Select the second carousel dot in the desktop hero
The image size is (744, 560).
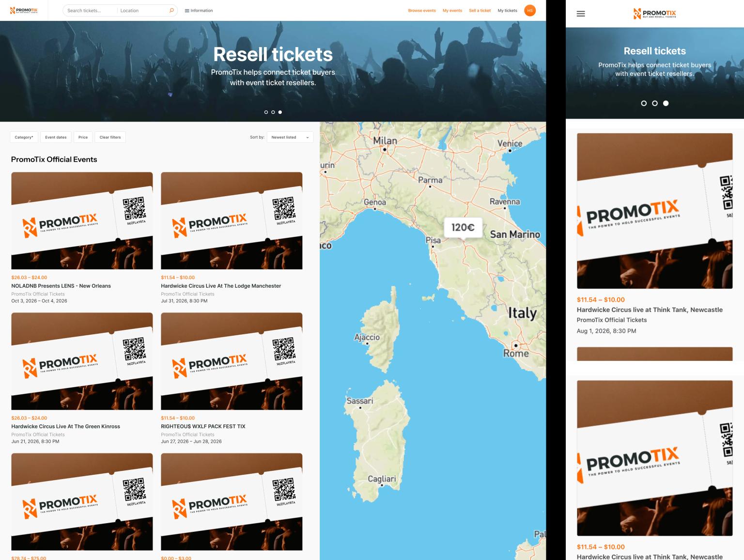point(273,112)
